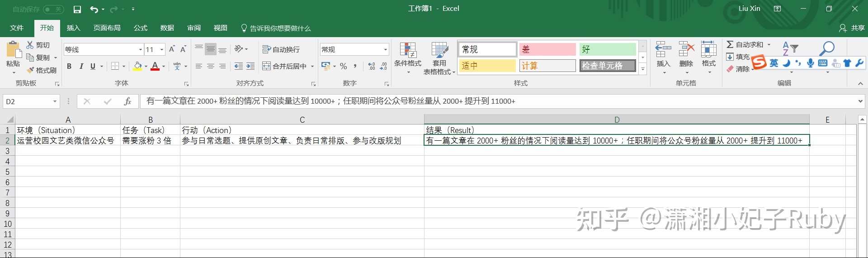Viewport: 868px width, 258px height.
Task: Click the red font color A icon
Action: [155, 66]
